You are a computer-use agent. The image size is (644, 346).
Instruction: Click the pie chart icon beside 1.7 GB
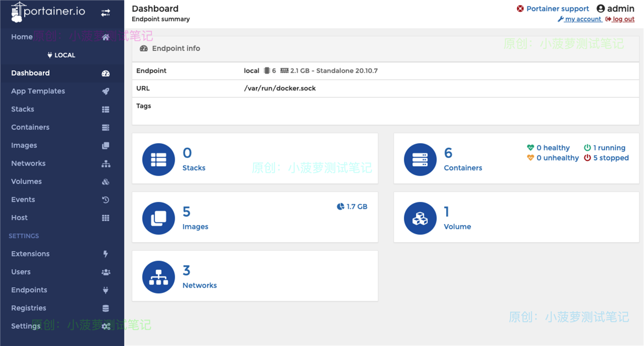point(341,206)
